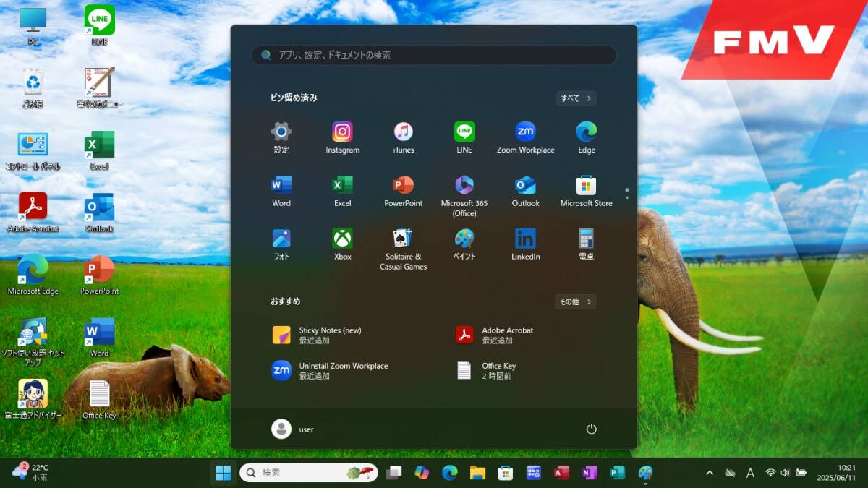The width and height of the screenshot is (868, 488).
Task: Select the PC desktop icon
Action: click(x=33, y=26)
